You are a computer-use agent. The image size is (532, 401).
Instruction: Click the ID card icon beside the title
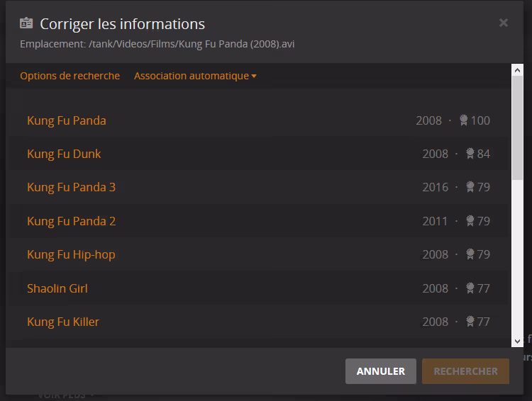26,23
